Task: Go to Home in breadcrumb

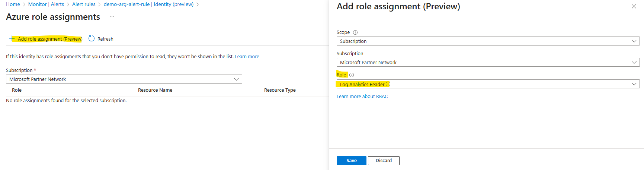Action: tap(13, 4)
